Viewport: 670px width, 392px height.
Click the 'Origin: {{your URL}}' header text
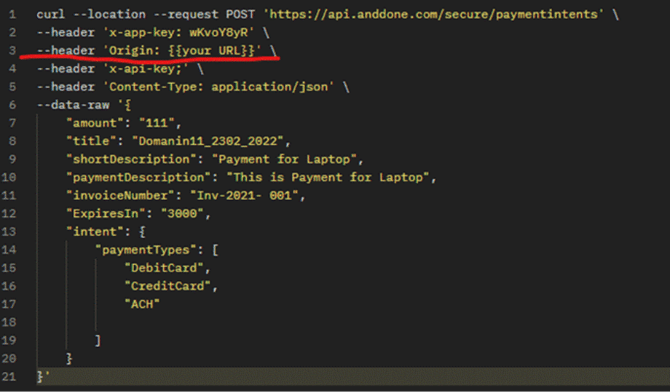182,50
